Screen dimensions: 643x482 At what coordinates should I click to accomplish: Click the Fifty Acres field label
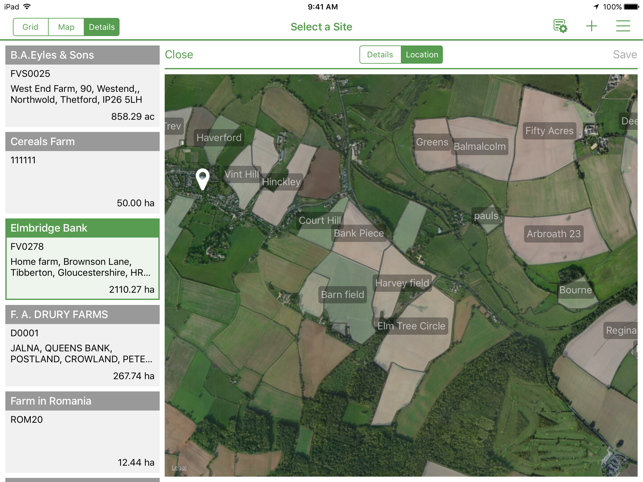tap(549, 131)
